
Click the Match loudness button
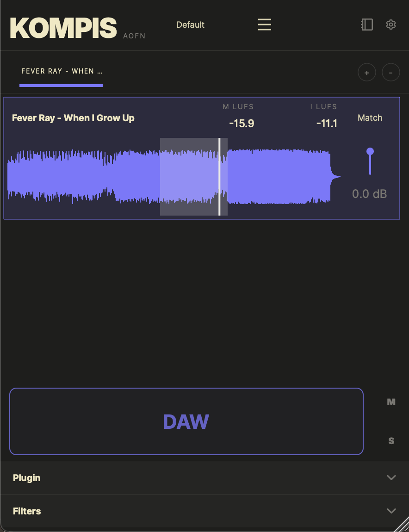click(x=370, y=118)
